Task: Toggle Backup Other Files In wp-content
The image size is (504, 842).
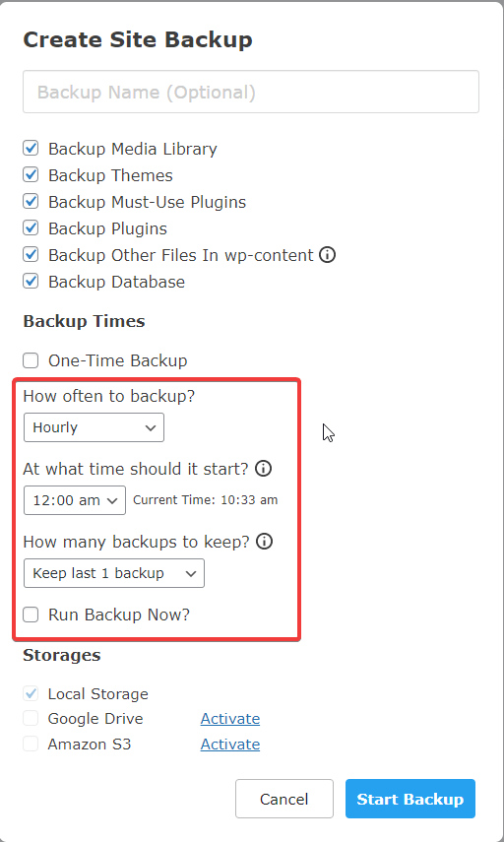Action: (31, 254)
